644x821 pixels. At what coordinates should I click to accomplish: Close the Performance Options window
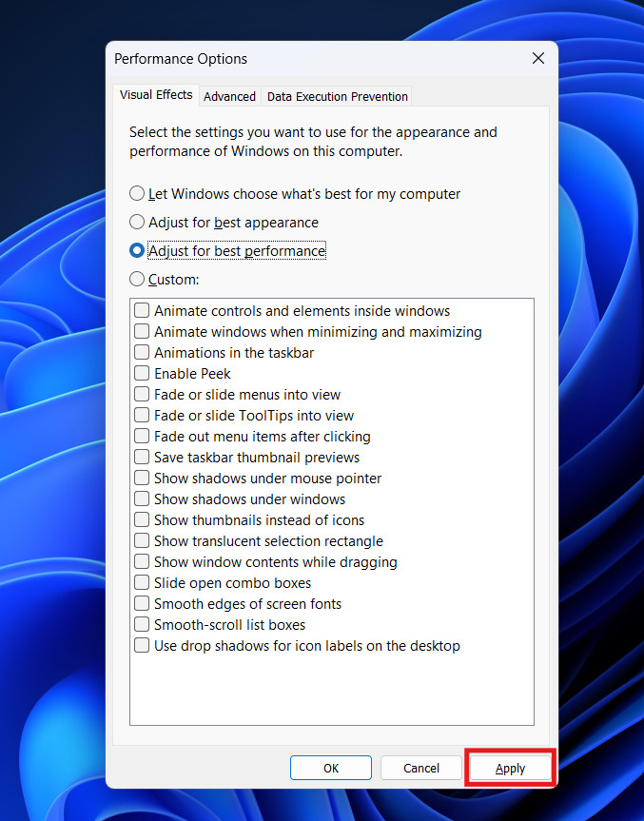tap(538, 59)
